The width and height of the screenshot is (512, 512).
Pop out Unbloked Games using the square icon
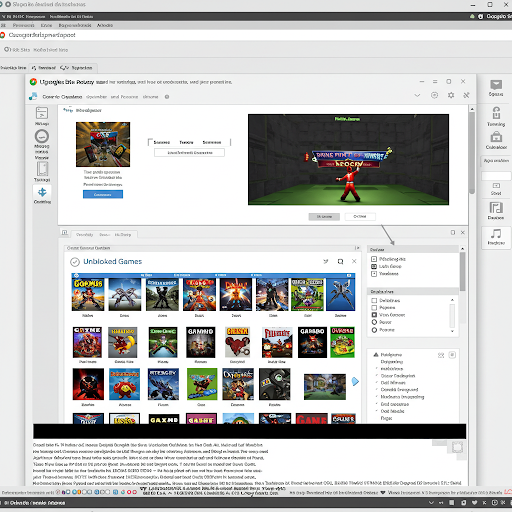(x=340, y=262)
